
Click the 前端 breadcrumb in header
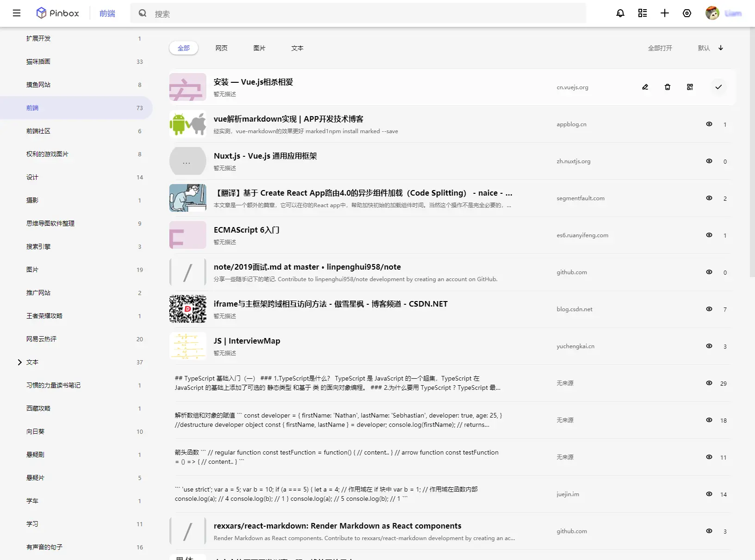click(x=107, y=13)
